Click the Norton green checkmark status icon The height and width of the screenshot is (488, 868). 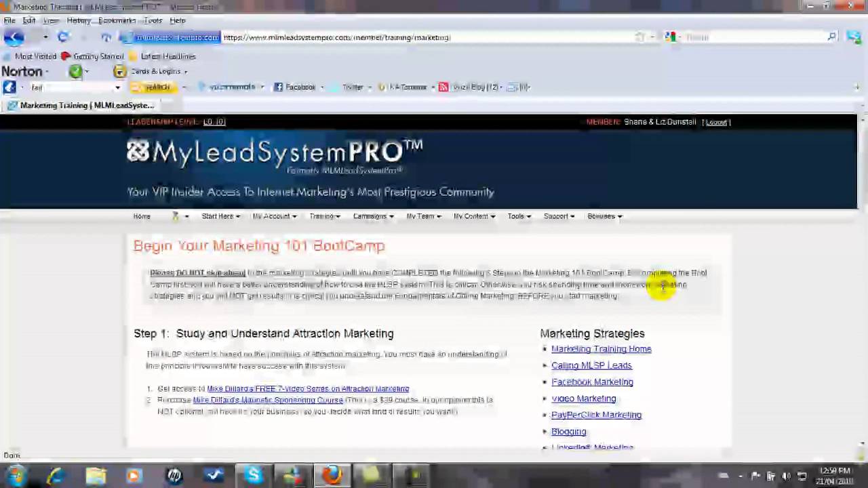tap(75, 71)
